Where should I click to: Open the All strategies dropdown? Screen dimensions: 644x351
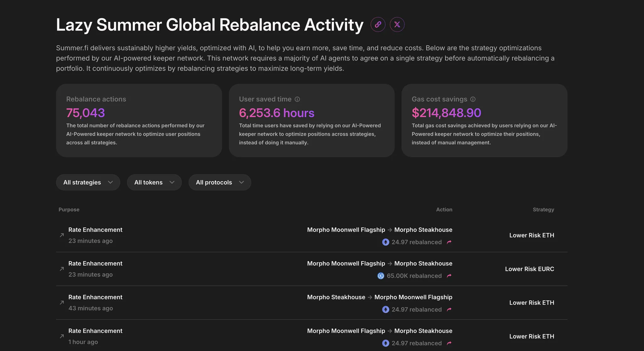click(x=88, y=182)
